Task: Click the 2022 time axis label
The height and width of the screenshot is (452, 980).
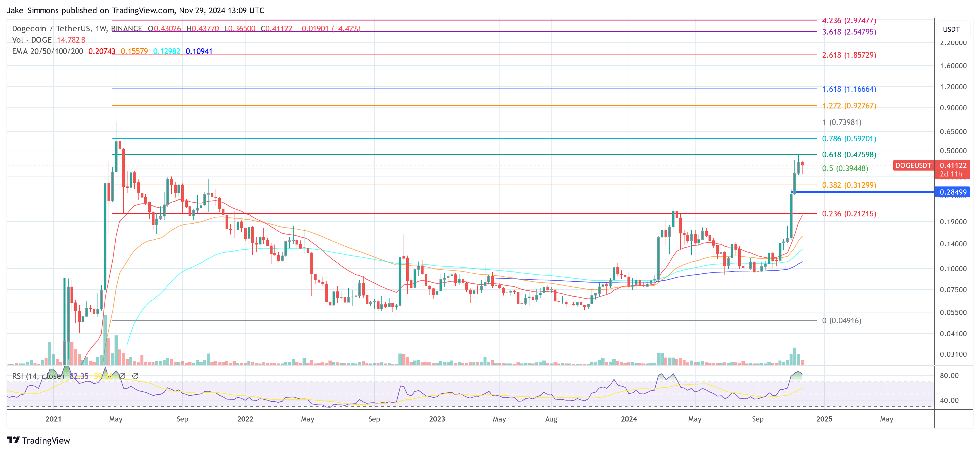Action: pyautogui.click(x=245, y=419)
